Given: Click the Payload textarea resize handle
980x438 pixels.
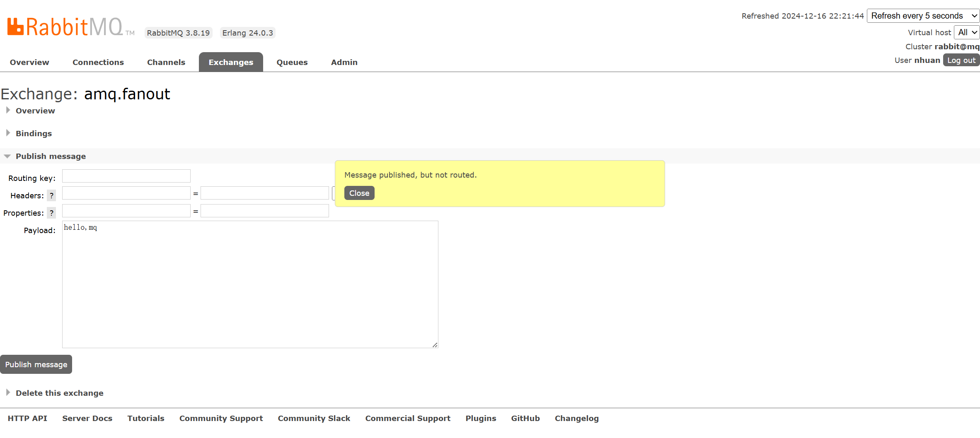Looking at the screenshot, I should coord(435,345).
